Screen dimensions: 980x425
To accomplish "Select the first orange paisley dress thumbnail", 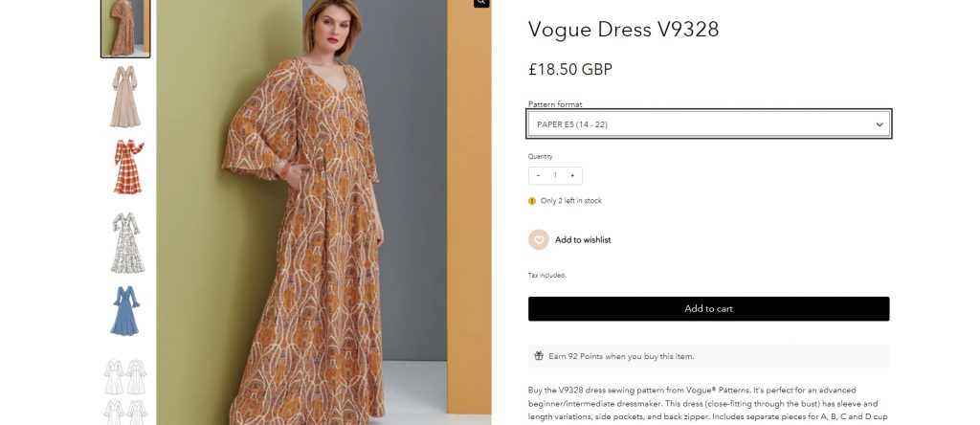I will point(125,29).
